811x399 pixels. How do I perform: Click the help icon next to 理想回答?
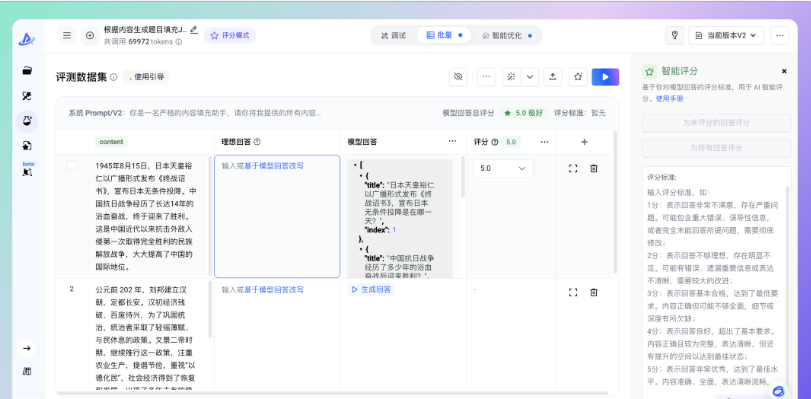pyautogui.click(x=257, y=142)
